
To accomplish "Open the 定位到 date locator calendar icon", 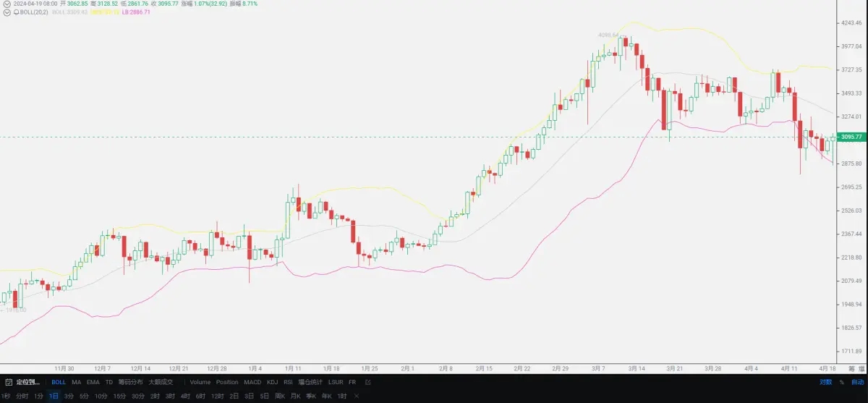I will (x=9, y=382).
